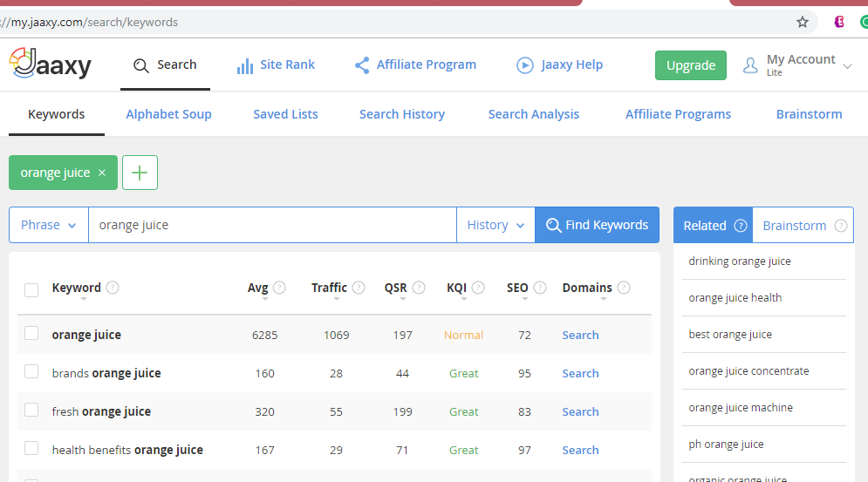Click Search domains link for orange juice row
Screen dimensions: 868x482
coord(580,336)
